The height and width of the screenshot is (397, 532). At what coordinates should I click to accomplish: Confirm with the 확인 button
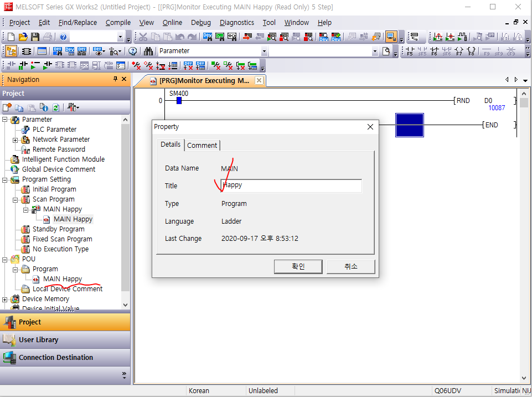coord(298,267)
